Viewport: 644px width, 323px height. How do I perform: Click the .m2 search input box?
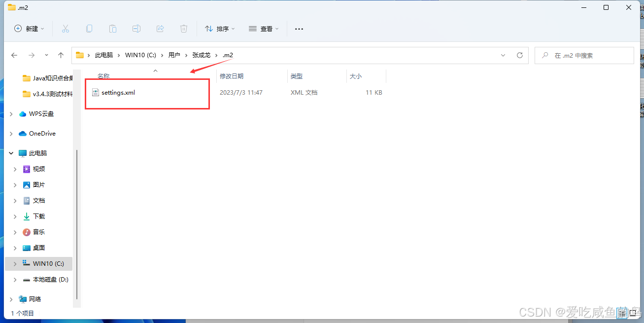click(x=584, y=55)
